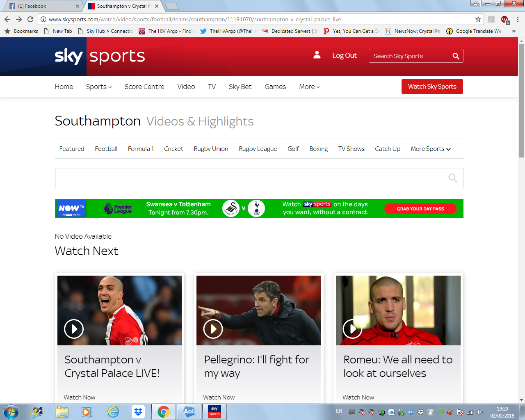
Task: Click the Grab Your Day Pass banner button
Action: (x=420, y=209)
